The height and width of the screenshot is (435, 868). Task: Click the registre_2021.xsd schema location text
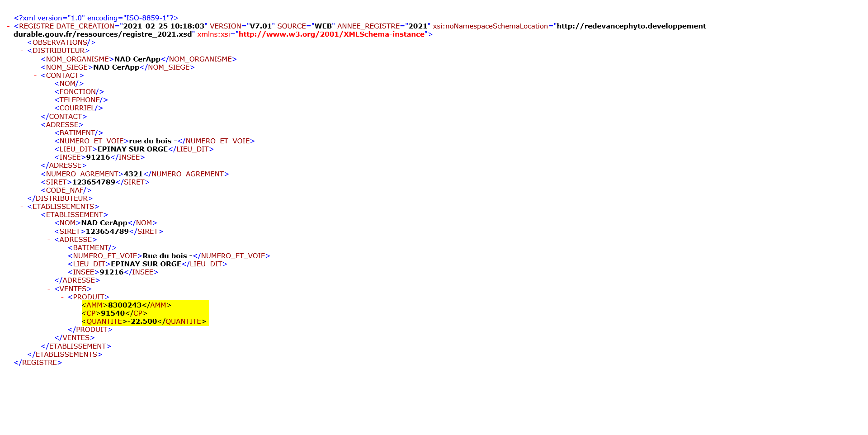coord(103,34)
